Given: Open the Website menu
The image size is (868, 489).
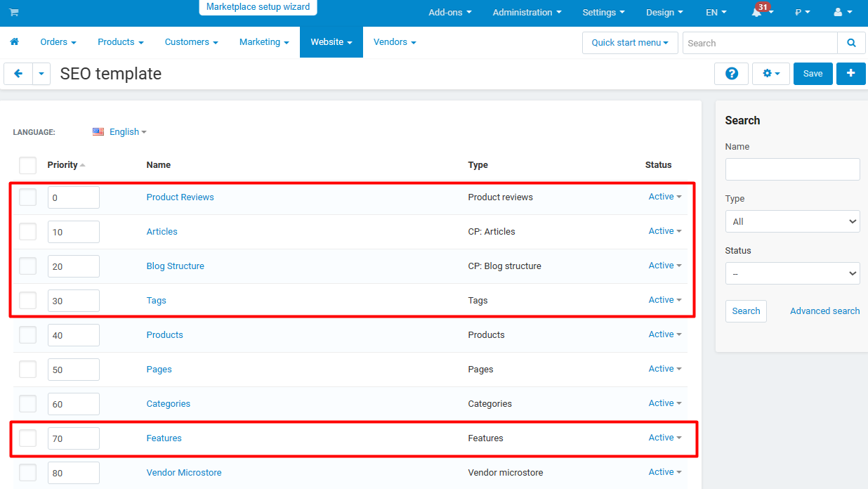Looking at the screenshot, I should [331, 42].
